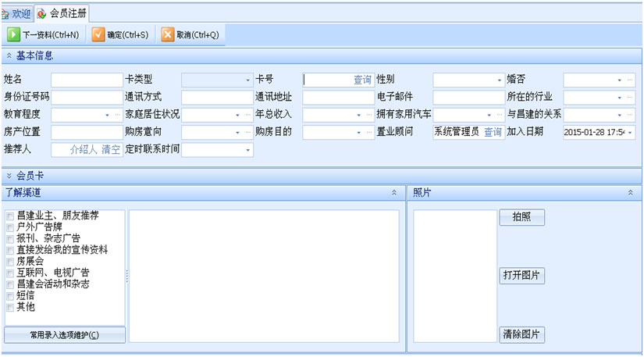Click ellipsis button beside 婚否 field
Viewport: 644px width, 357px height.
coord(630,80)
